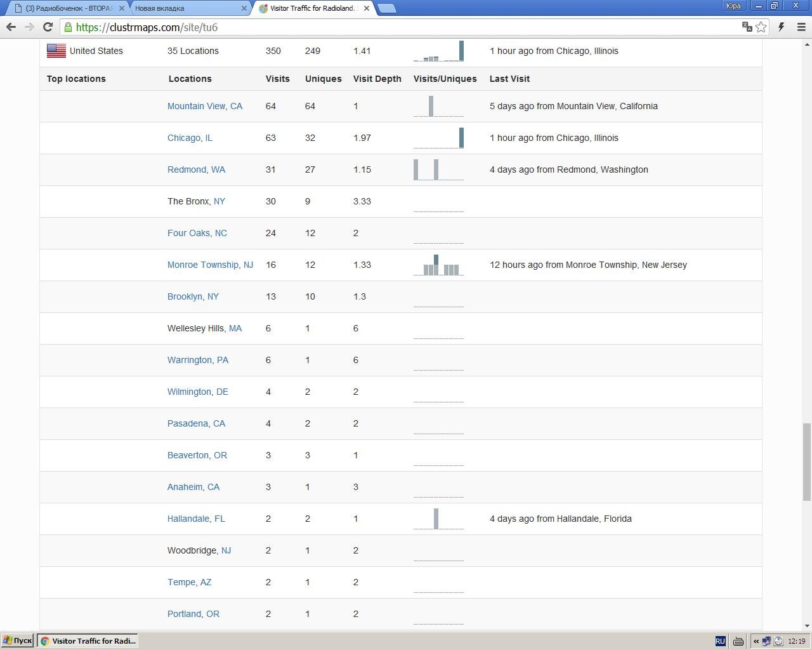Visit the Monroe Township, NJ link
Screen dimensions: 812x650
[210, 265]
